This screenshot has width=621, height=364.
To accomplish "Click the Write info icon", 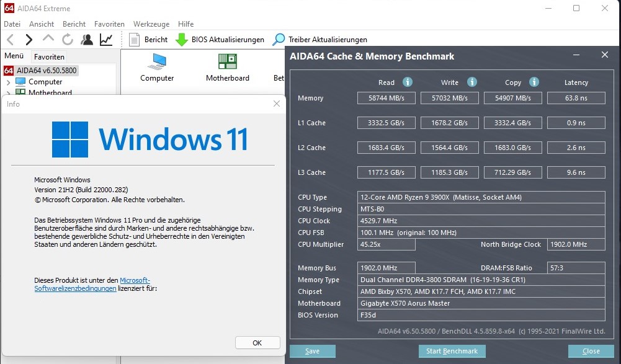I will 471,82.
